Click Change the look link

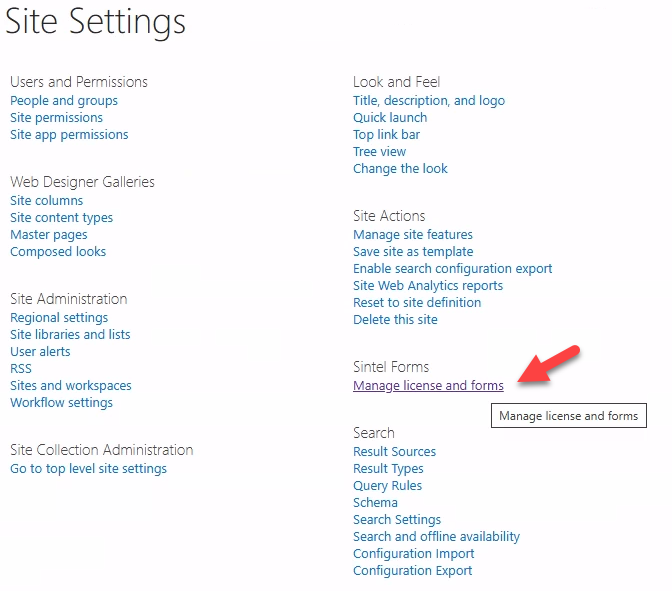[x=400, y=168]
